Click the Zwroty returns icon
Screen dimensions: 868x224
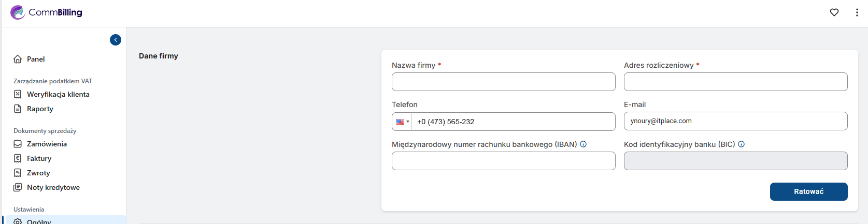pyautogui.click(x=18, y=173)
